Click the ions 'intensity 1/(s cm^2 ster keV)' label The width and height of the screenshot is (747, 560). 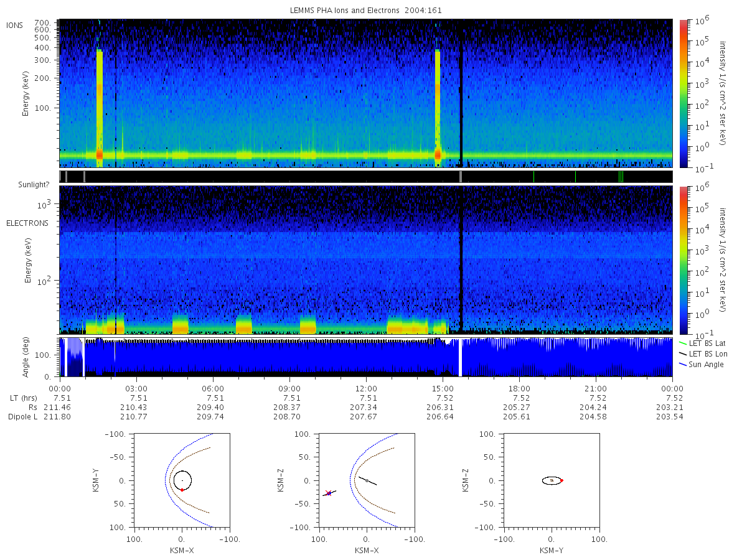723,93
